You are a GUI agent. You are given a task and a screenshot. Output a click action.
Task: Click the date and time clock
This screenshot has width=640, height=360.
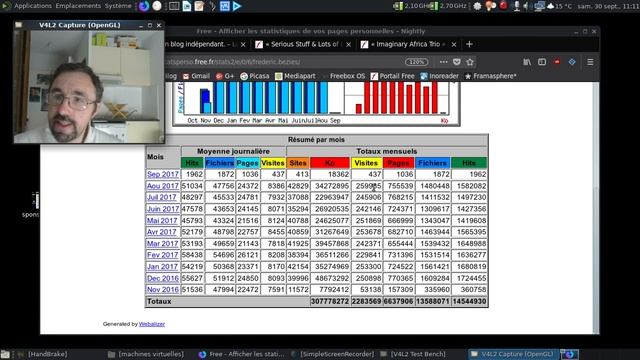click(x=608, y=6)
